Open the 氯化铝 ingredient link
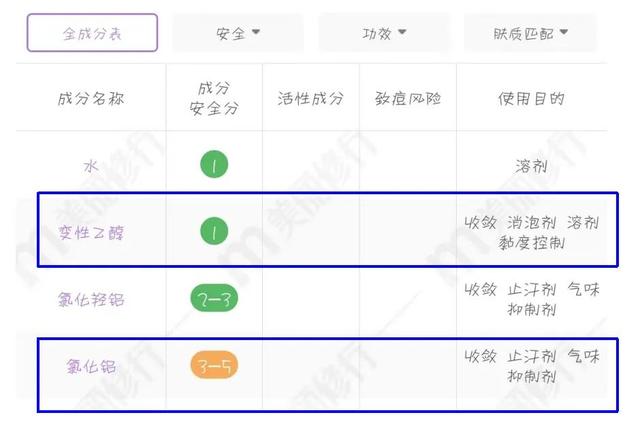Image resolution: width=640 pixels, height=445 pixels. point(91,366)
